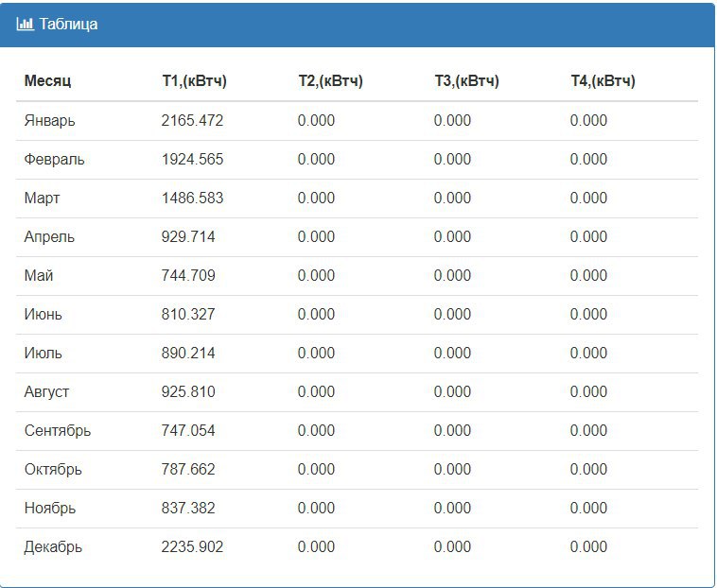The height and width of the screenshot is (588, 717).
Task: Click the Ноябрь row label
Action: [x=50, y=509]
